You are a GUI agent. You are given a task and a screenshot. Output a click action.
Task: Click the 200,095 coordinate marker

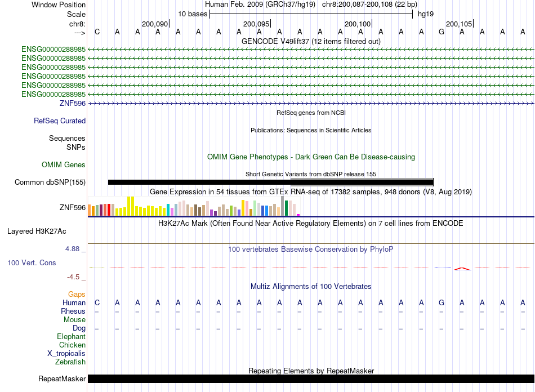pyautogui.click(x=256, y=24)
